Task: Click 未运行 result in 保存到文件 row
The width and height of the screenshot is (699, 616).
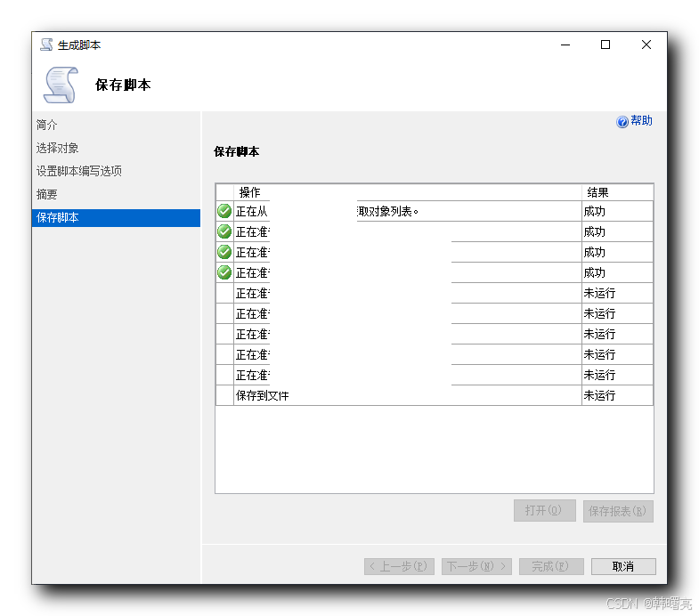Action: tap(599, 395)
